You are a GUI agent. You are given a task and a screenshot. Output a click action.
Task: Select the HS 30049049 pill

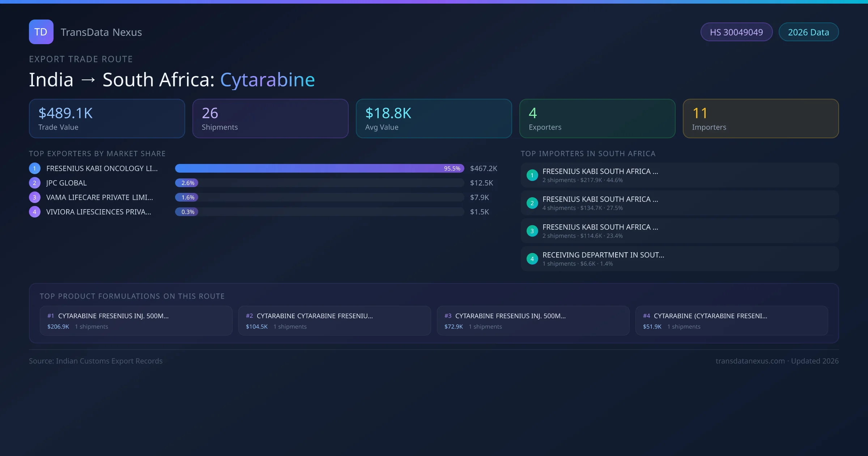736,32
